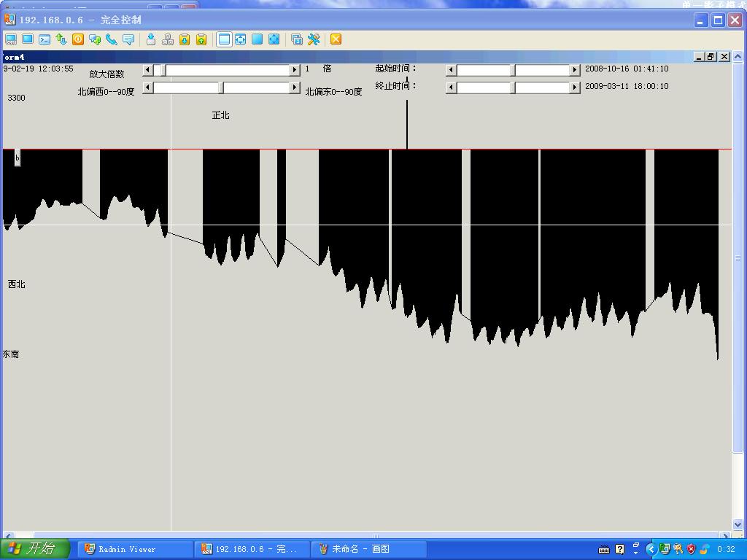
Task: Open the Send Message tool
Action: [x=128, y=39]
